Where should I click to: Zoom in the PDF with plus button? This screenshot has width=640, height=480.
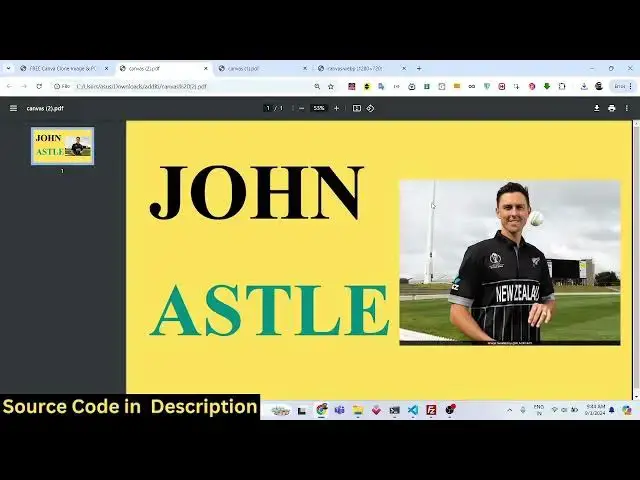(x=336, y=108)
